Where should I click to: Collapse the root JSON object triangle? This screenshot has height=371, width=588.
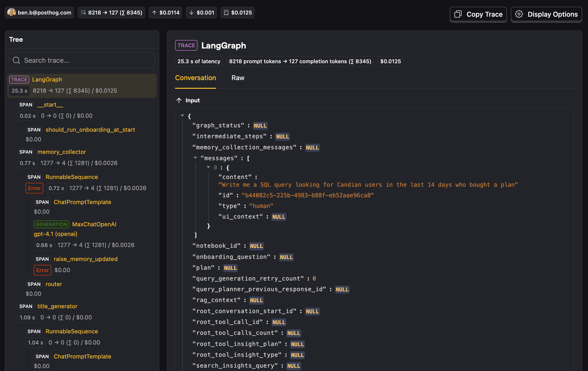coord(182,115)
